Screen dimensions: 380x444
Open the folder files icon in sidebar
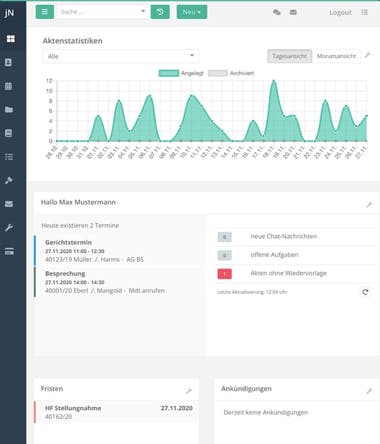click(x=9, y=109)
